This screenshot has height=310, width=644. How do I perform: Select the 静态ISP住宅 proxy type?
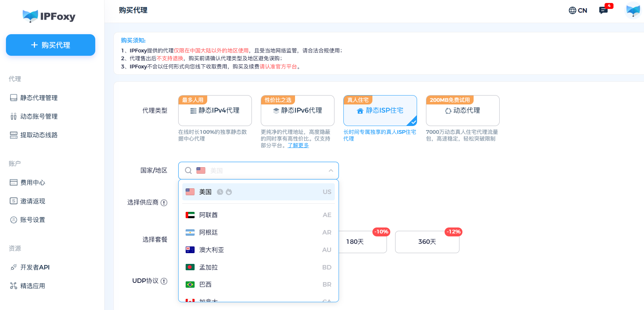(x=380, y=110)
